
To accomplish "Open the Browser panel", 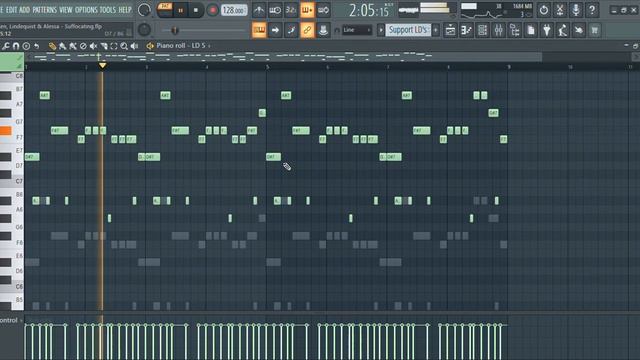I will tap(515, 30).
